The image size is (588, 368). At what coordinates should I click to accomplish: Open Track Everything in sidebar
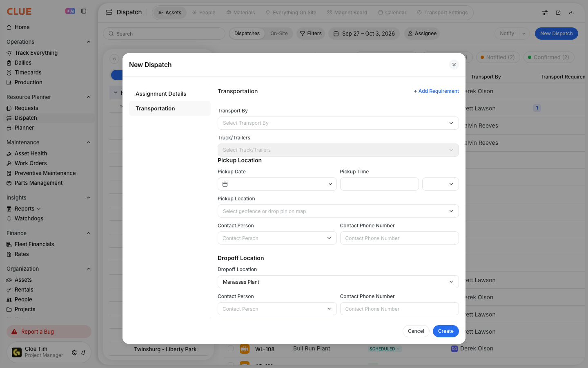pos(36,53)
